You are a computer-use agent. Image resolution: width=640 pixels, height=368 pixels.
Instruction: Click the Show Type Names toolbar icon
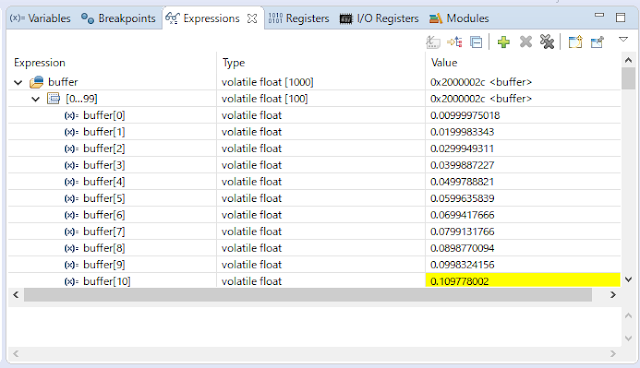click(433, 42)
